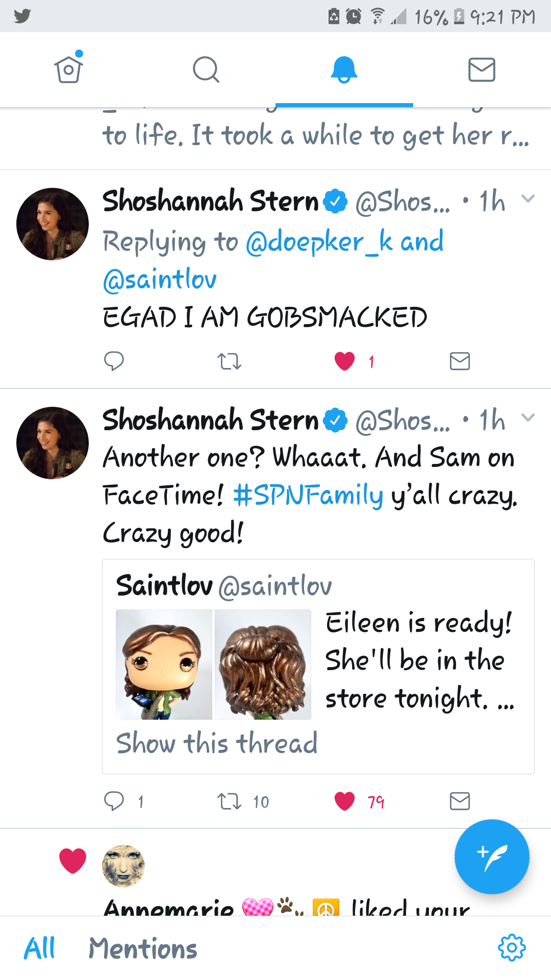Open the #SPNFamily hashtag link
Image resolution: width=551 pixels, height=980 pixels.
308,495
